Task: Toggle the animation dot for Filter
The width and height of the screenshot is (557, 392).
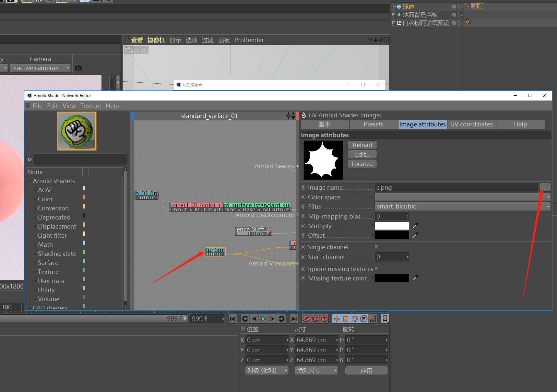Action: tap(303, 207)
